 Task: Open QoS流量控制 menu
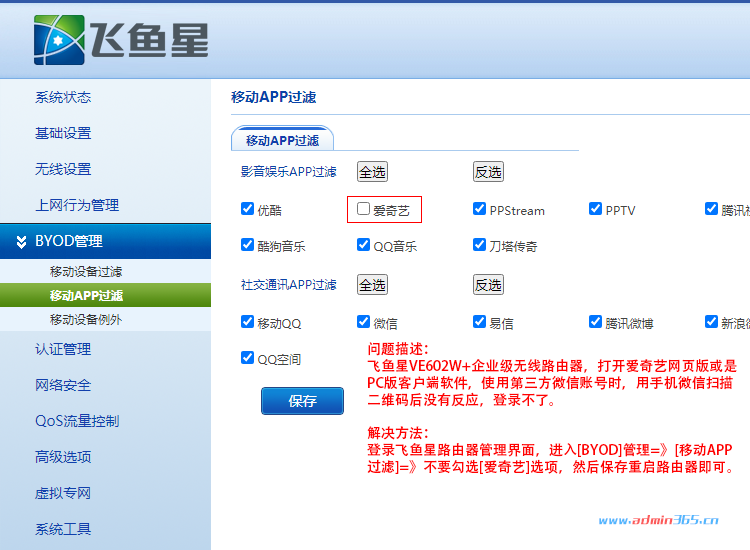(77, 421)
